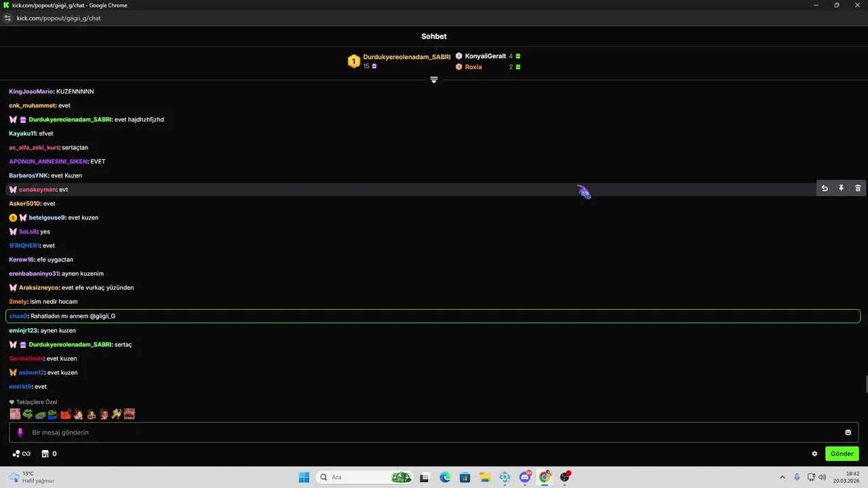Select the yellow hands emote

point(117,414)
